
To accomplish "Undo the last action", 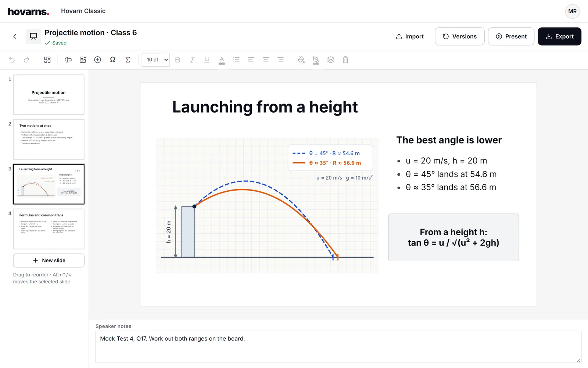I will [x=12, y=60].
